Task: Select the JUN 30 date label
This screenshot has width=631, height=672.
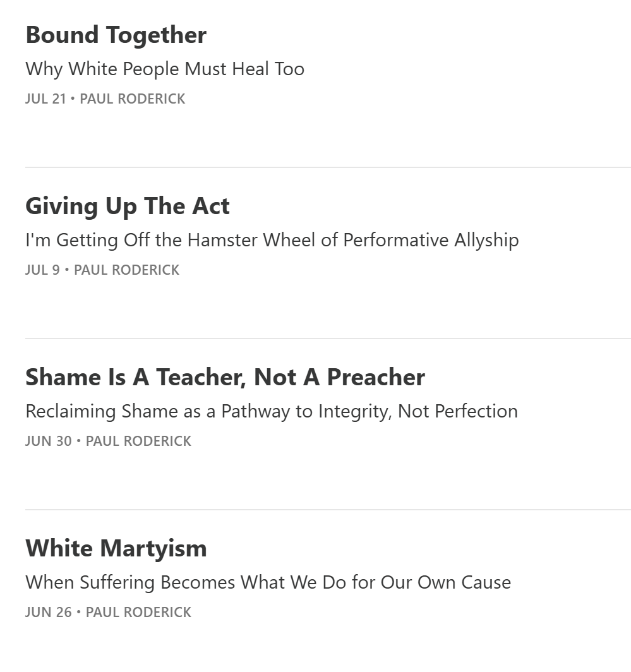Action: (49, 441)
